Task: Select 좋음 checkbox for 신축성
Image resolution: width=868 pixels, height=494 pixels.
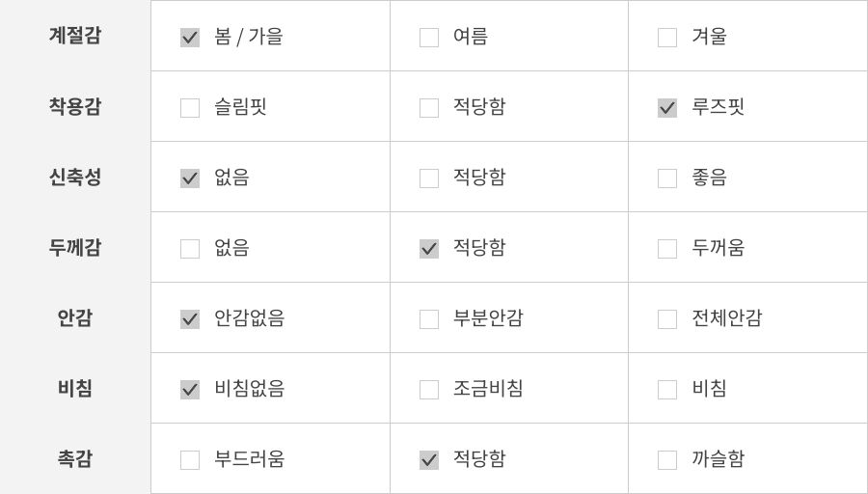Action: point(667,178)
